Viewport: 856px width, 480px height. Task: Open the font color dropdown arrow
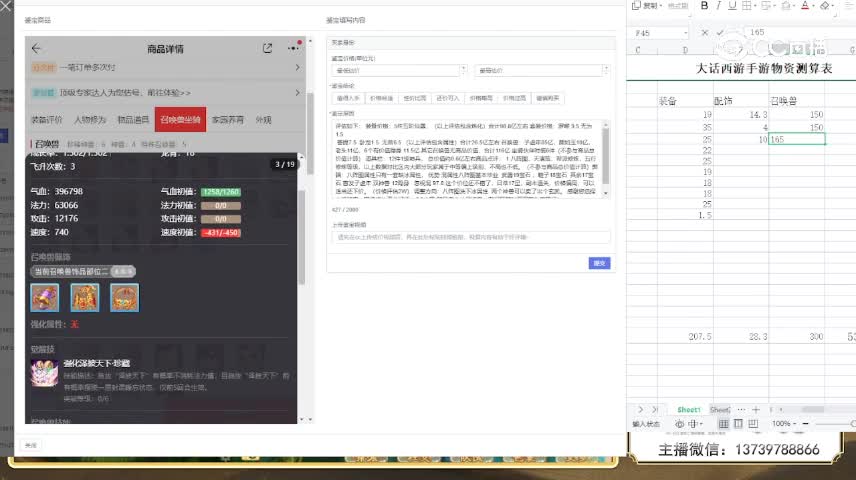click(813, 6)
